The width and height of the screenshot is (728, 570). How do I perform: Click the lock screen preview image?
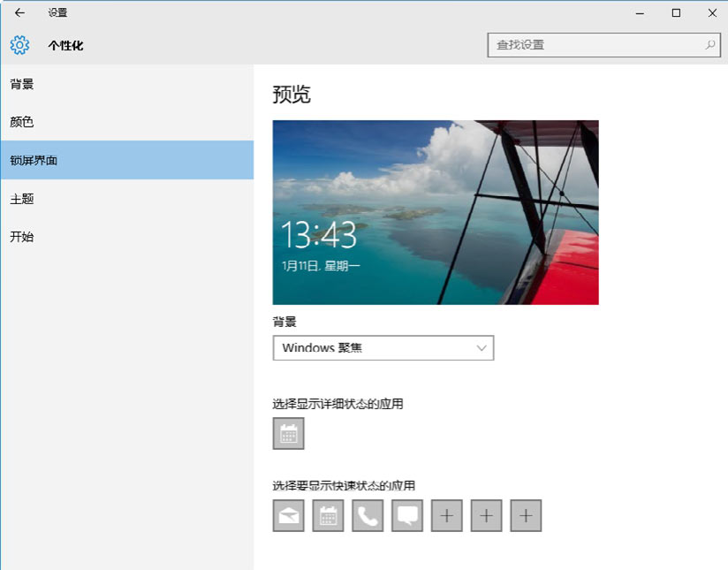coord(436,212)
